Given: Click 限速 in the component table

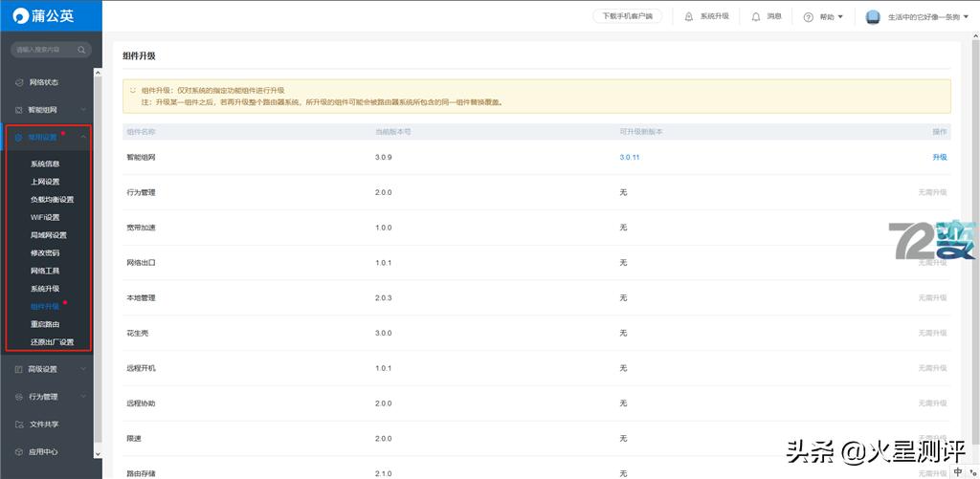Looking at the screenshot, I should [134, 439].
